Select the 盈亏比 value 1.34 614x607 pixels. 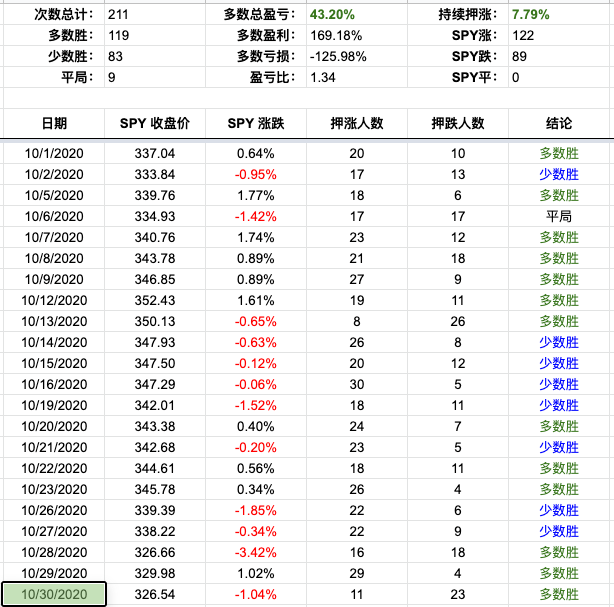tap(323, 78)
